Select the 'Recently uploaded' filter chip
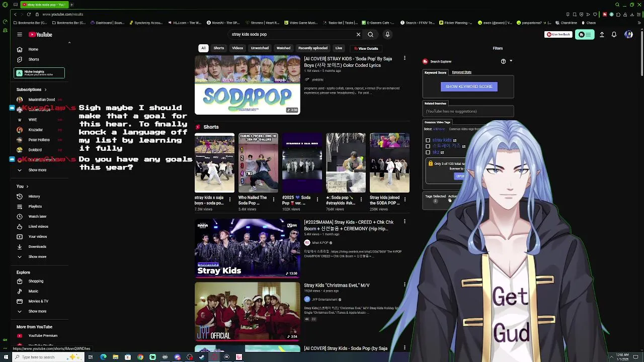This screenshot has height=362, width=644. 313,48
